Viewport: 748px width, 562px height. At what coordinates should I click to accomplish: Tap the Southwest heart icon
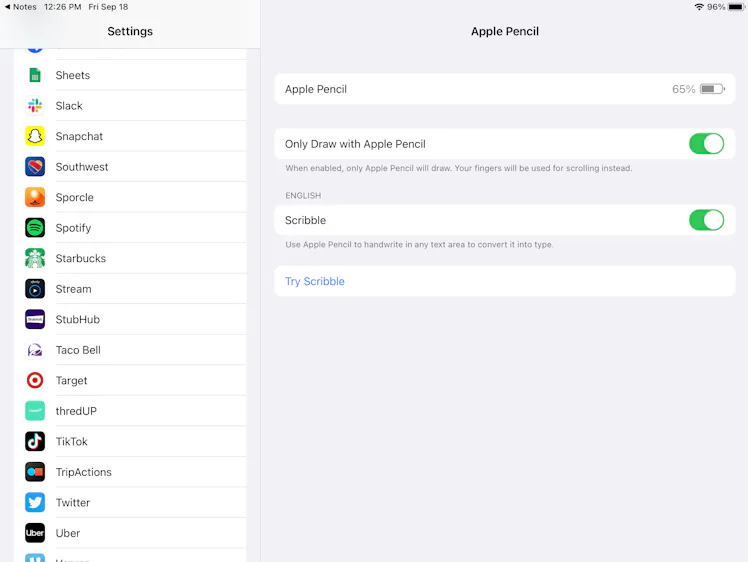[x=35, y=167]
